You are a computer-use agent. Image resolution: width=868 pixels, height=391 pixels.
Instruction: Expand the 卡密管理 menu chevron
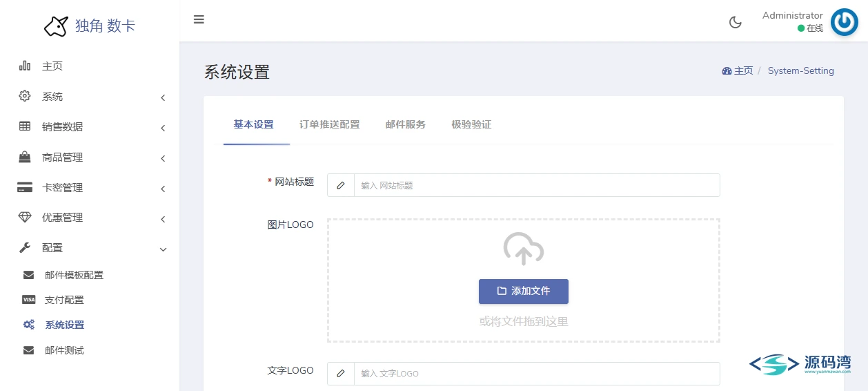click(x=163, y=189)
